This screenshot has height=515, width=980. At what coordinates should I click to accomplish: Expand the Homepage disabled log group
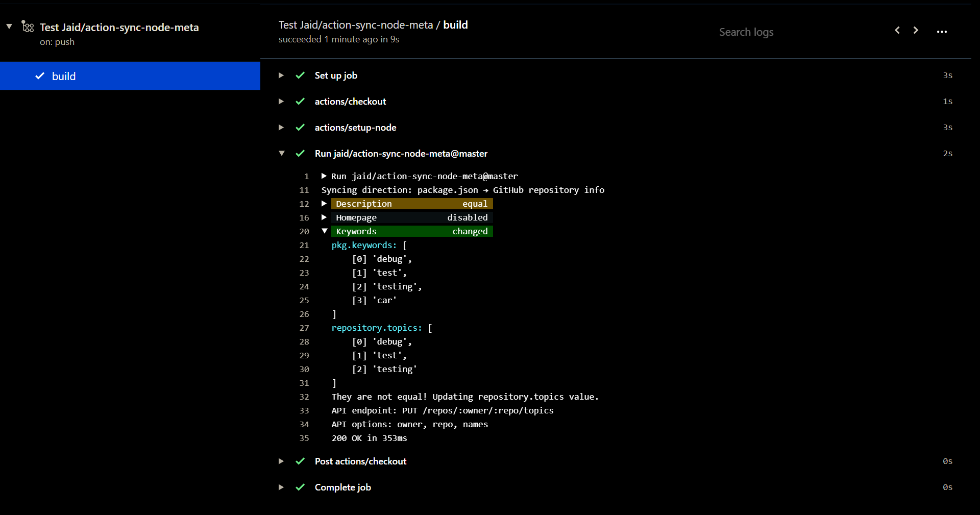pos(324,217)
